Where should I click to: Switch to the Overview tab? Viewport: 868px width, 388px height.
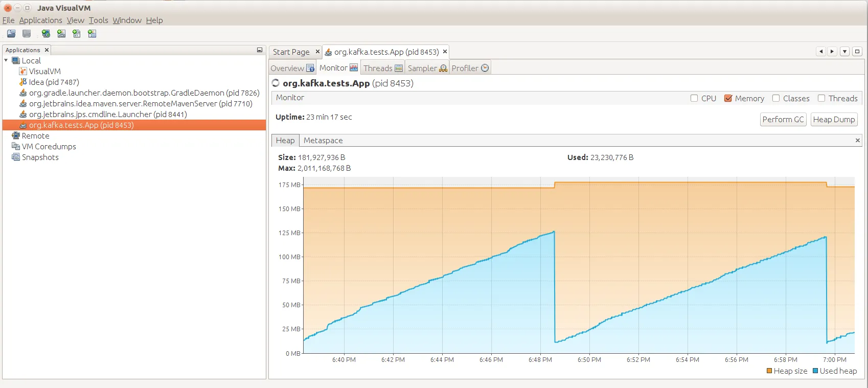(292, 68)
